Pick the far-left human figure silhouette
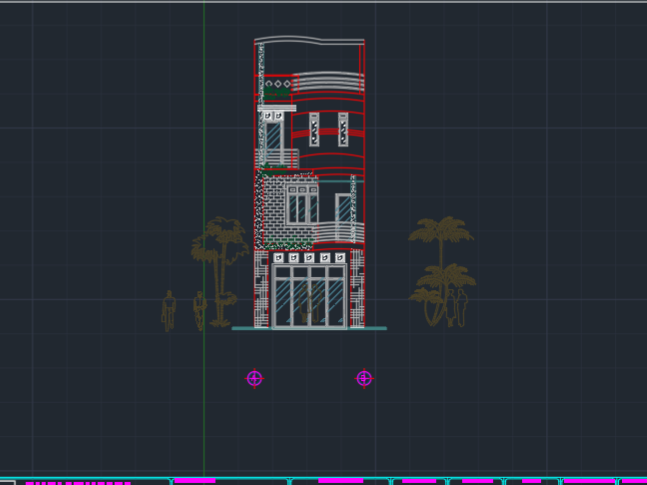This screenshot has height=485, width=647. tap(168, 311)
